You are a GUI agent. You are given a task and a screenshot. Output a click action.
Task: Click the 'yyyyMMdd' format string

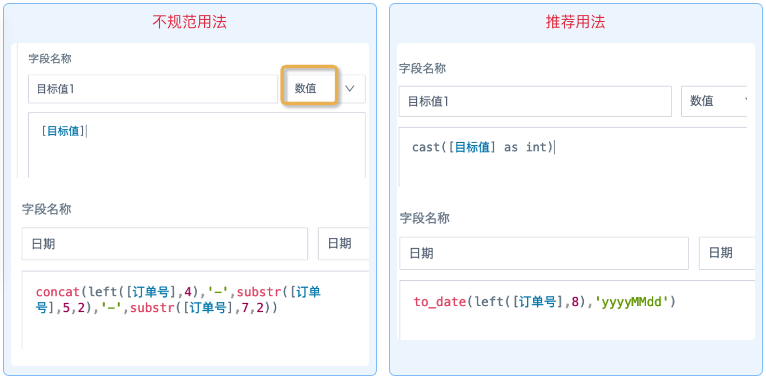[632, 302]
